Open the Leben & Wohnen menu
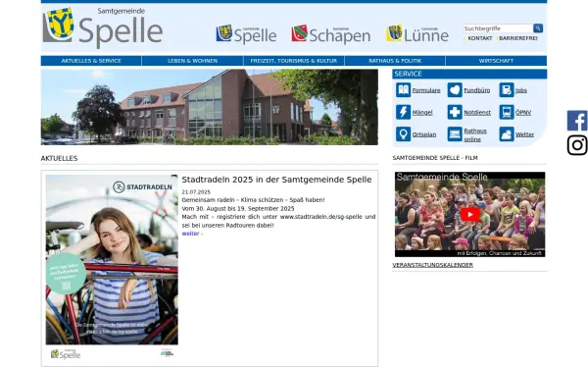This screenshot has width=588, height=368. [192, 61]
